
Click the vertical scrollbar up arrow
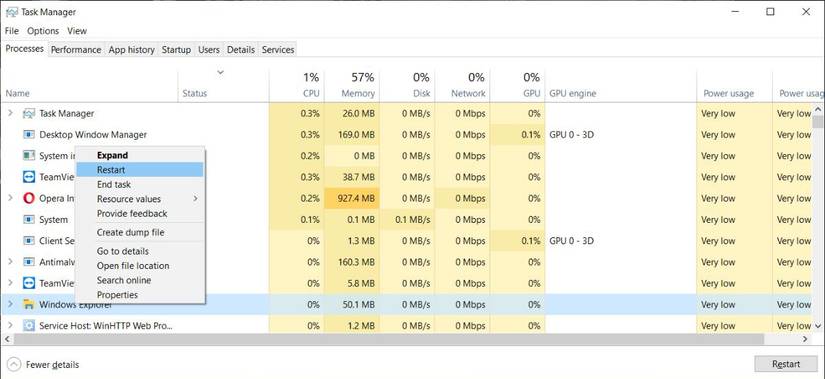[817, 109]
